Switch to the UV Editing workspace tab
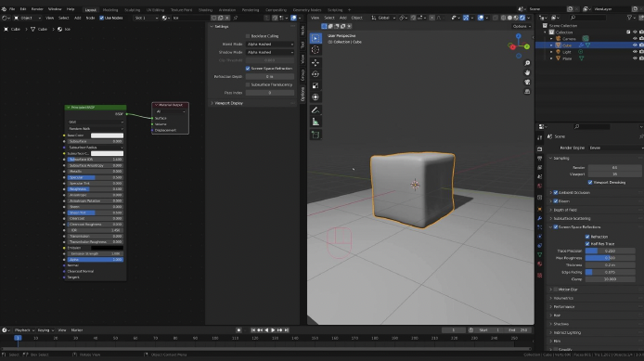 pos(155,10)
